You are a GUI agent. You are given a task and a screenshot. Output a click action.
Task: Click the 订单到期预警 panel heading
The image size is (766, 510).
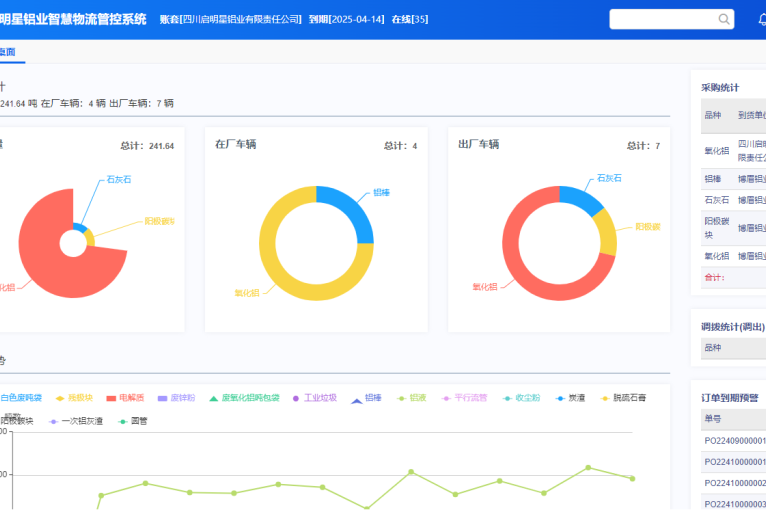730,398
